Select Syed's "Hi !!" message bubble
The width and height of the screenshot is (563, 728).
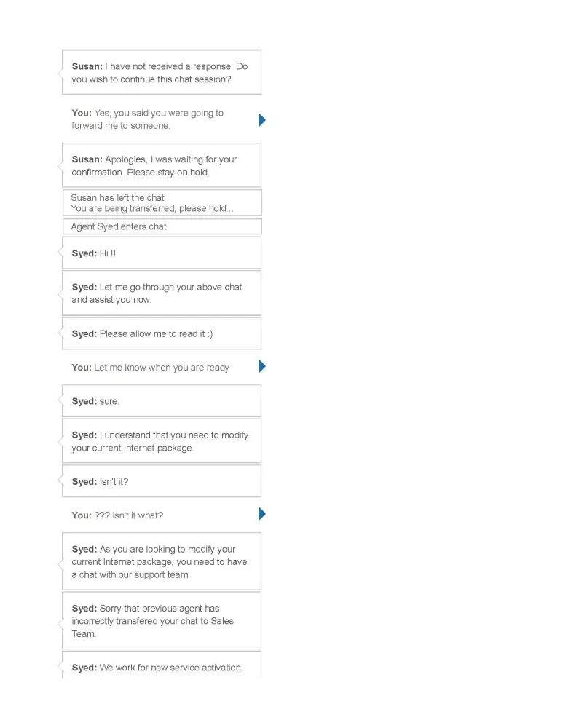pos(161,253)
